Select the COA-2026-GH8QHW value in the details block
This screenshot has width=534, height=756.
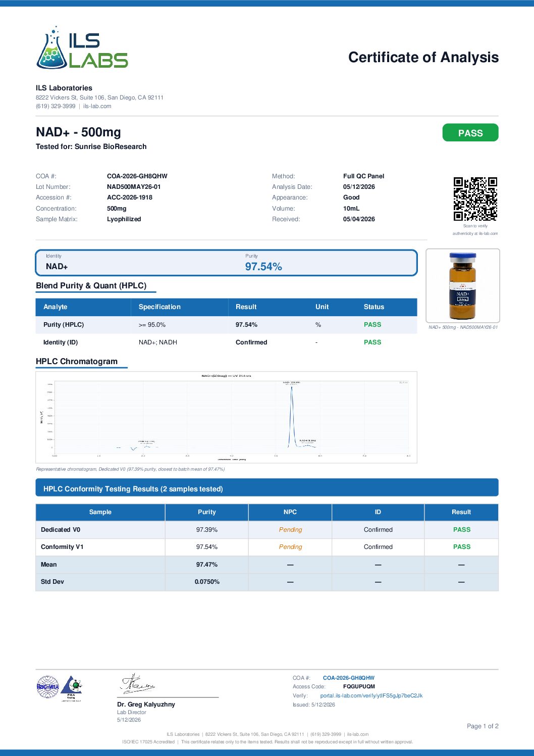(x=137, y=176)
